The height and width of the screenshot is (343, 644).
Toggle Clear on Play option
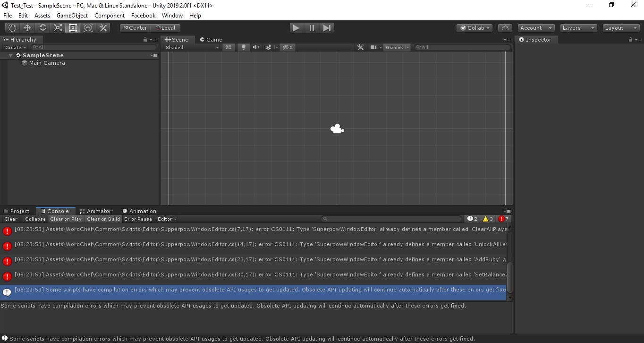pyautogui.click(x=66, y=219)
